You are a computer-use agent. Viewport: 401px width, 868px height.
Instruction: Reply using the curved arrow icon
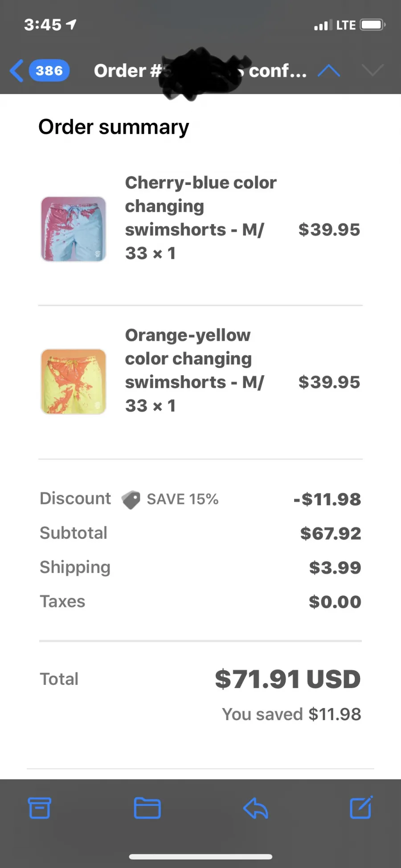coord(255,808)
